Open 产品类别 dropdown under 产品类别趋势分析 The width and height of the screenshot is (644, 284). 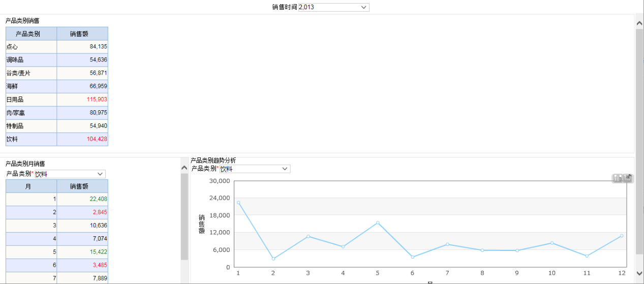255,169
